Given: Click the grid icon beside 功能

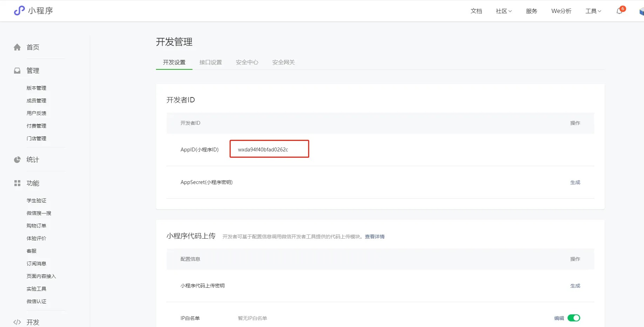Looking at the screenshot, I should (x=17, y=183).
